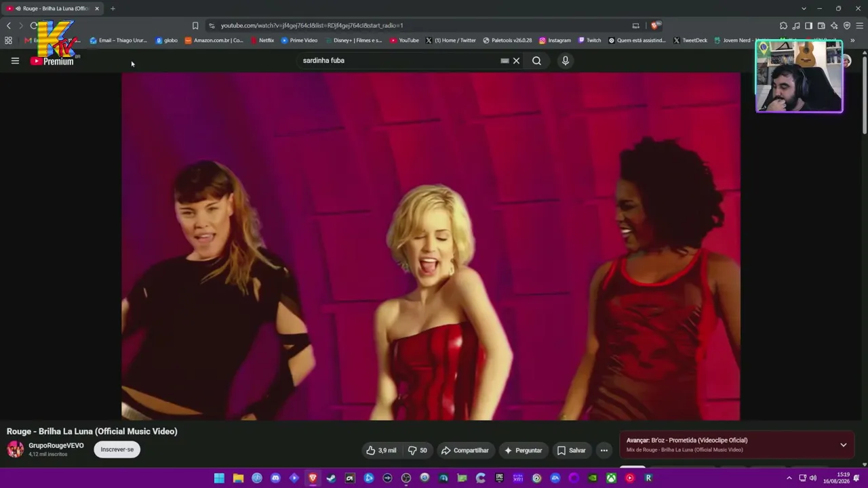868x488 pixels.
Task: Open the Paletools v26.0.28 bookmark
Action: (507, 41)
